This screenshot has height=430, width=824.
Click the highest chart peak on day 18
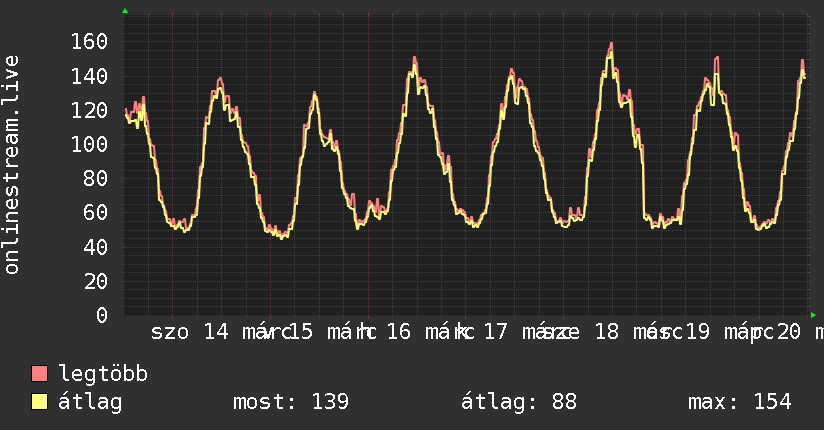tap(611, 46)
